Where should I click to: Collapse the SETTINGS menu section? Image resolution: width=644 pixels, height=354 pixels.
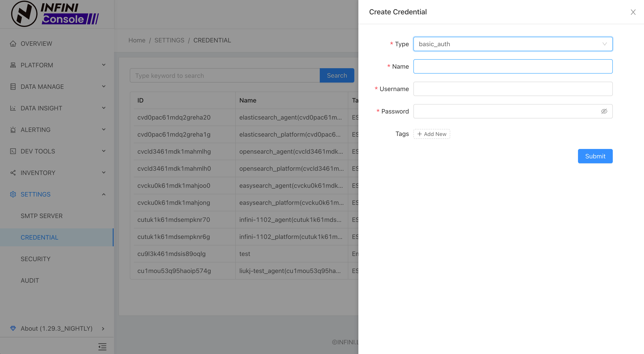104,194
